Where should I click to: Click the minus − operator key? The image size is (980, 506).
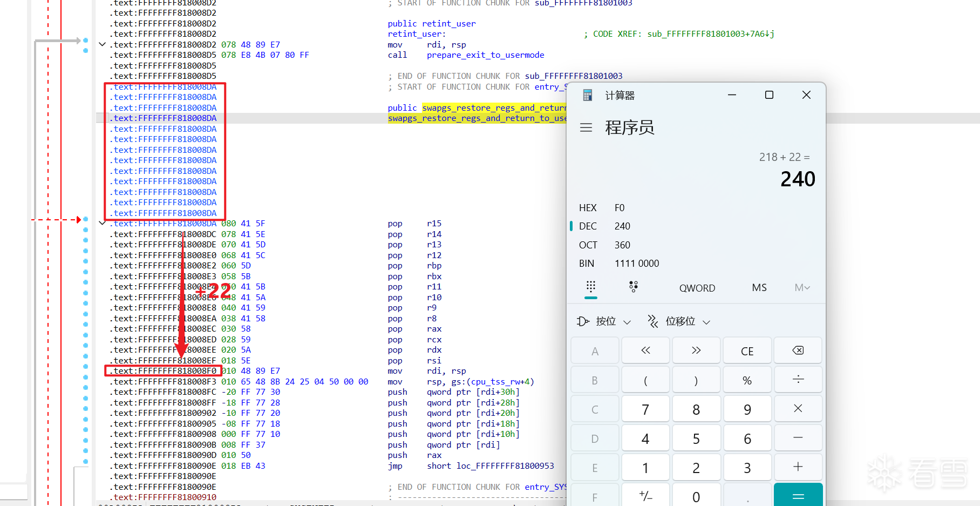coord(798,438)
